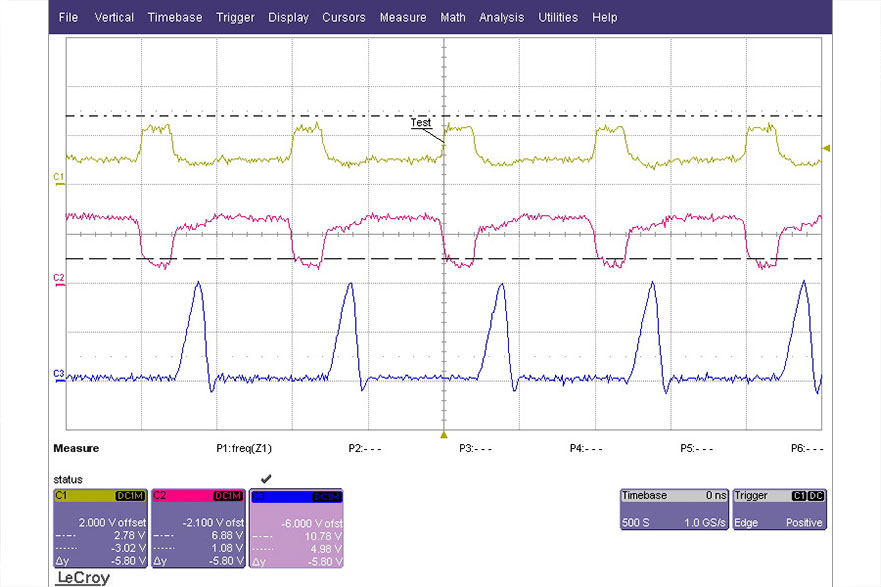This screenshot has height=587, width=881.
Task: Open the Timebase settings box
Action: click(x=673, y=509)
